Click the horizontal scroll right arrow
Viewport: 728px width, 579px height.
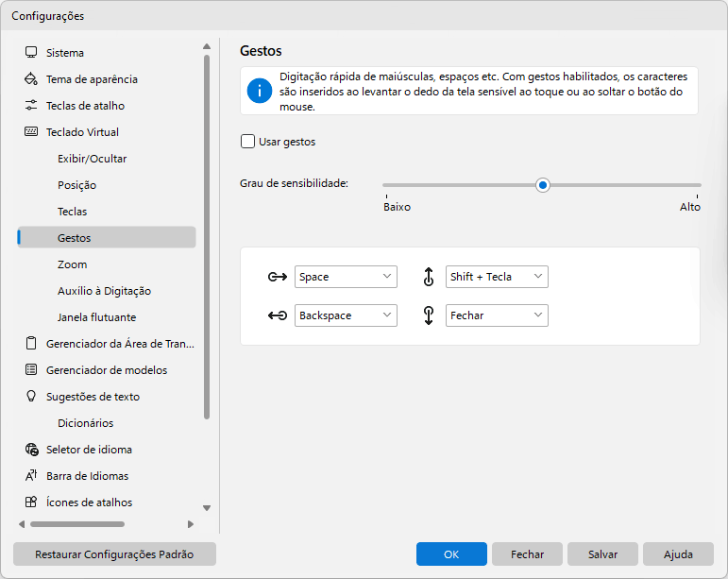191,524
